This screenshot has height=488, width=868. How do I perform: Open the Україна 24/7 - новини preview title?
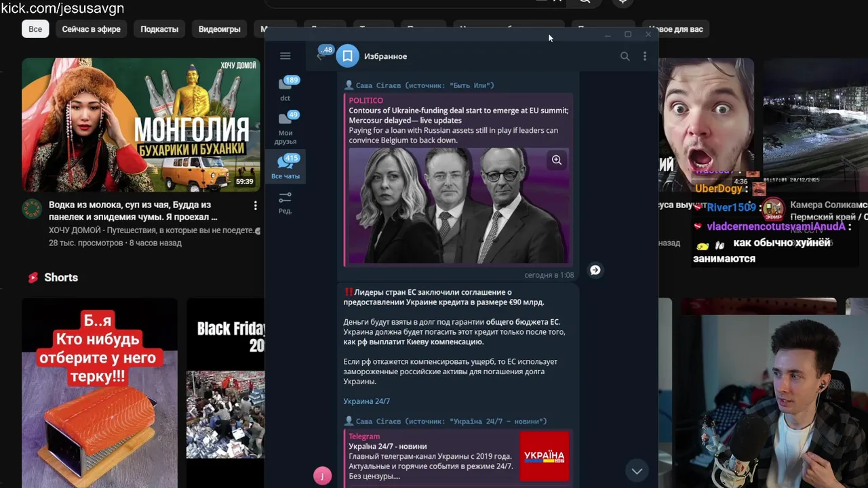tap(388, 446)
